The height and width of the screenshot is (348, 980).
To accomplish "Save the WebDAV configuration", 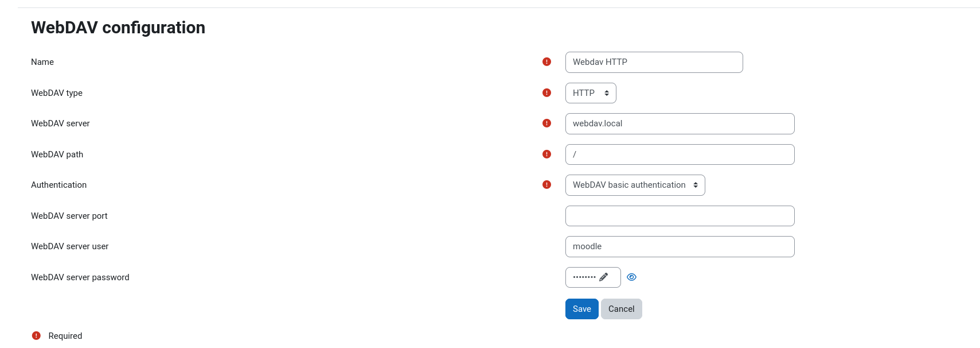I will (581, 309).
